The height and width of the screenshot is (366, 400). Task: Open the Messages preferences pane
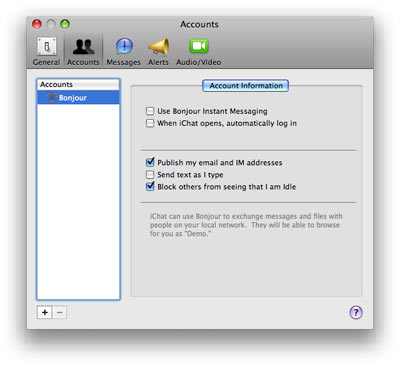[x=124, y=52]
